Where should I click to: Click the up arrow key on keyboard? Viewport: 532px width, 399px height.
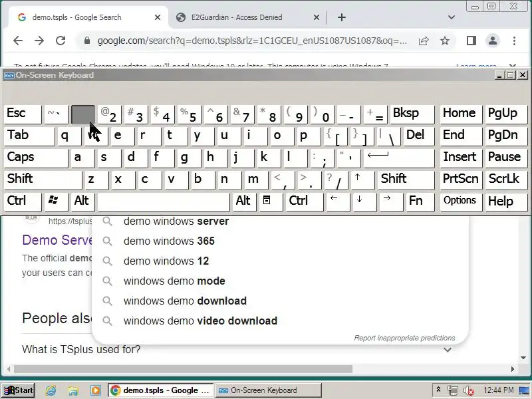(x=362, y=180)
